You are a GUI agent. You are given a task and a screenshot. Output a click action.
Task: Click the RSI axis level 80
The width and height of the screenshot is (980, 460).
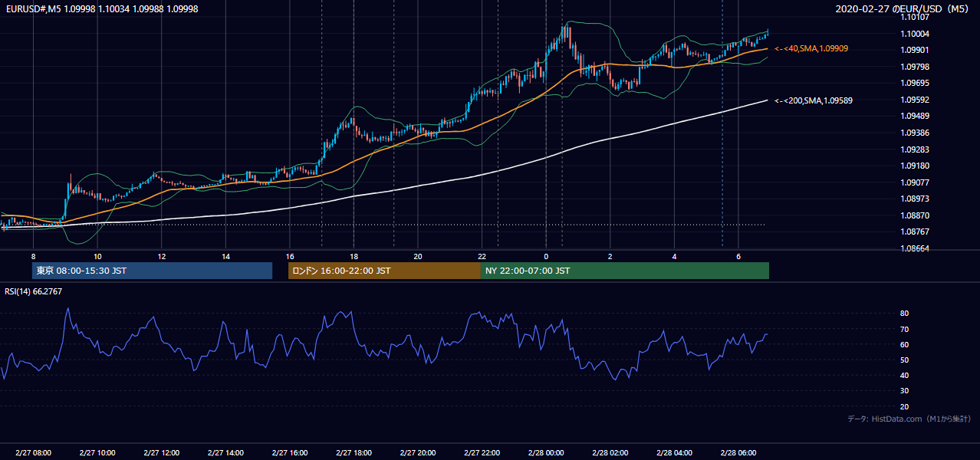pos(904,314)
